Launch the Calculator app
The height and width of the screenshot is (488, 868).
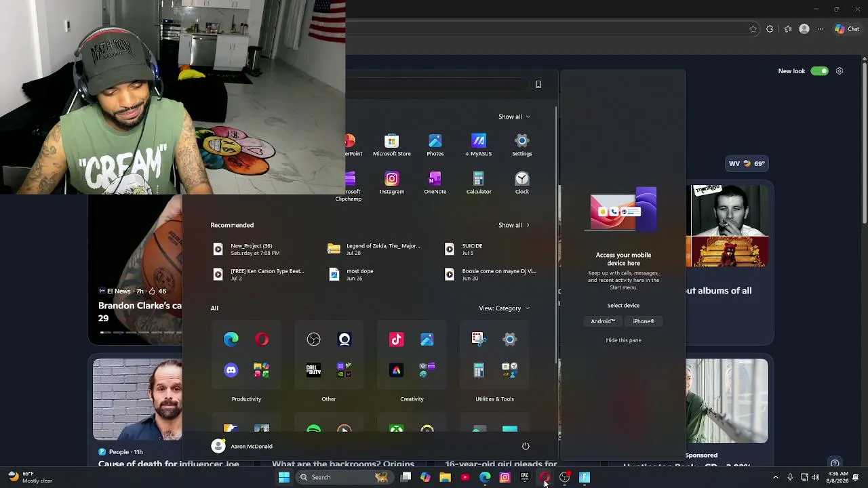[479, 182]
